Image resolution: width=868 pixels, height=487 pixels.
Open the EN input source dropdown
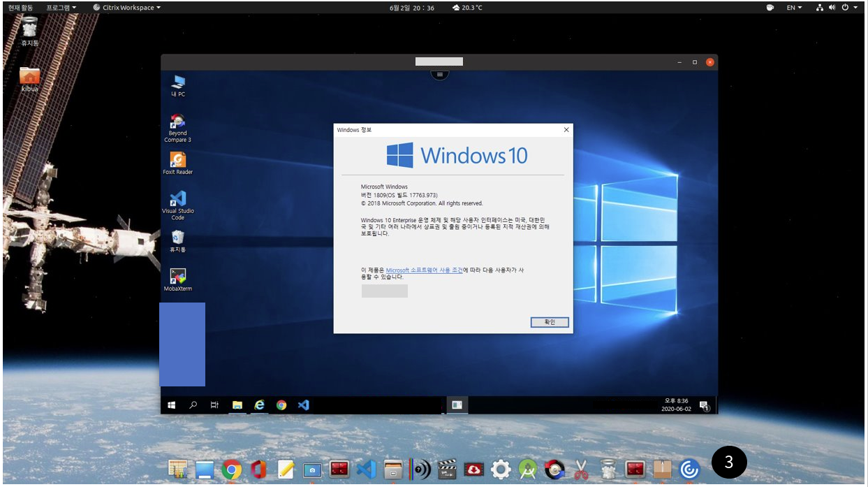[x=795, y=8]
